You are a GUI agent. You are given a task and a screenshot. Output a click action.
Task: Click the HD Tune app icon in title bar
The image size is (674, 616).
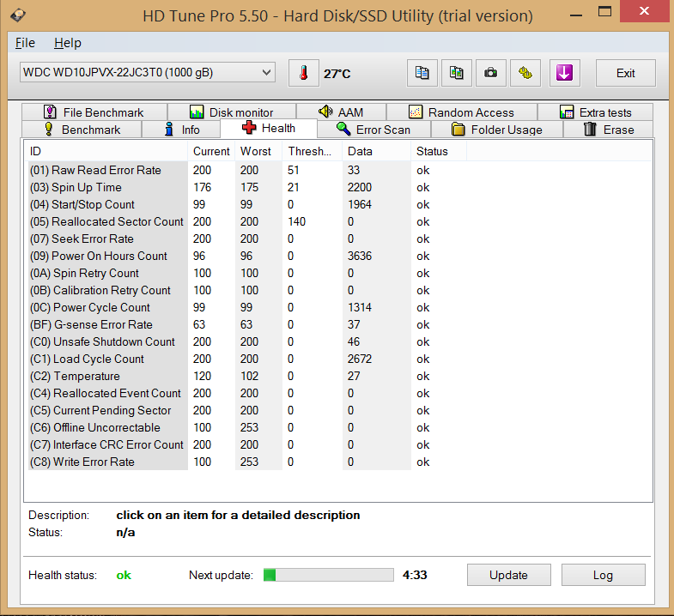click(18, 15)
